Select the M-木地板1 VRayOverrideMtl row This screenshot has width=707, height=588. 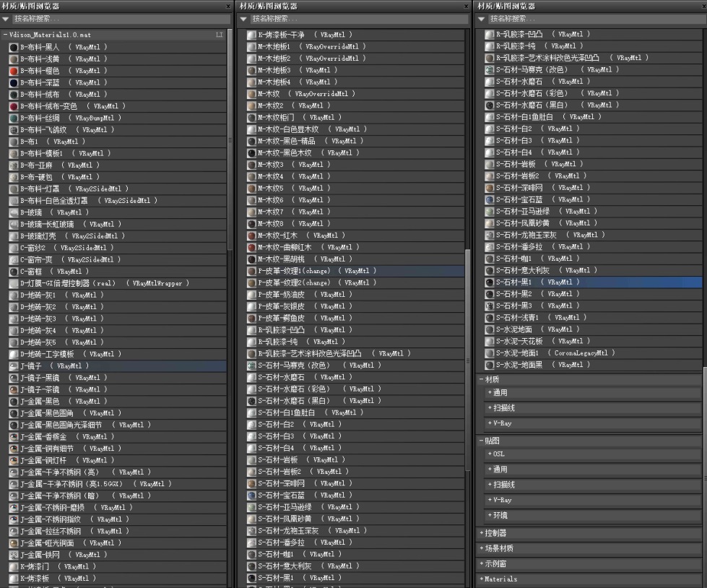(355, 46)
